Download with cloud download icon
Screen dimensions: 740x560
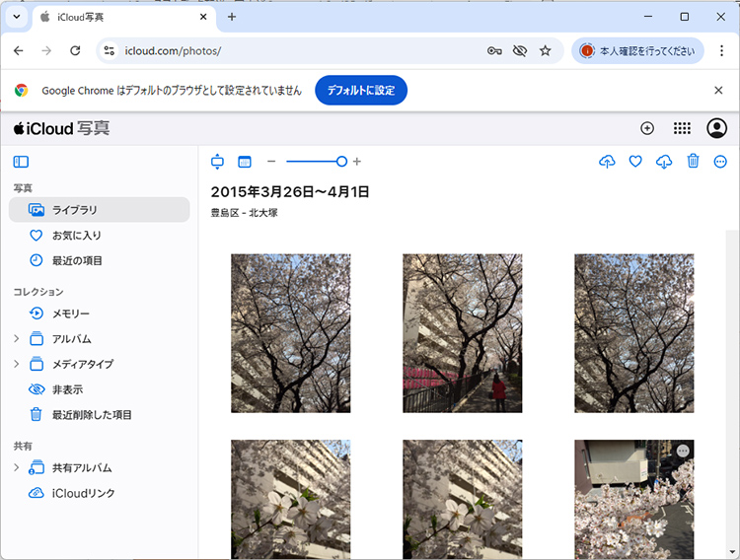tap(664, 162)
